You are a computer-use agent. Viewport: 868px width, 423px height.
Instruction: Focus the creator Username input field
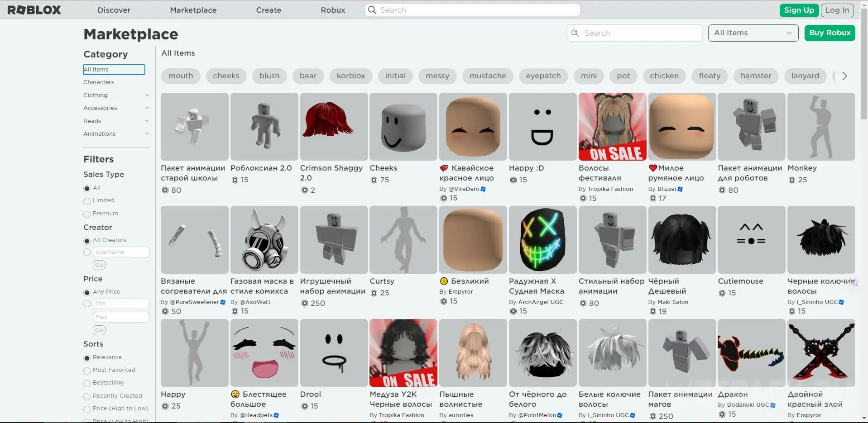pyautogui.click(x=121, y=252)
